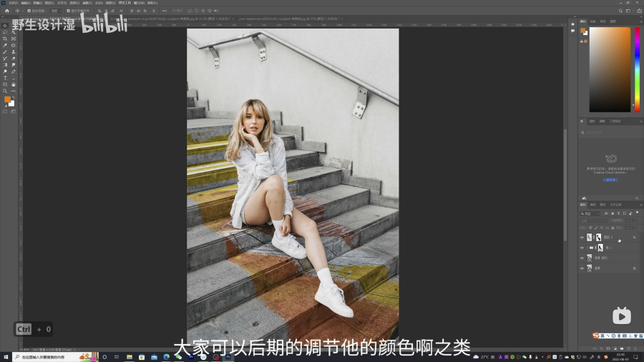Select the Gradient tool
The width and height of the screenshot is (644, 362).
(x=5, y=65)
